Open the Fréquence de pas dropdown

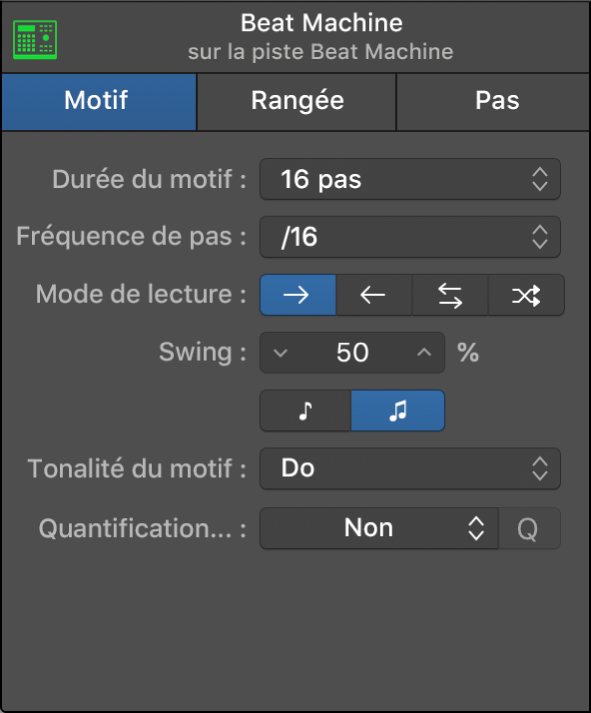click(x=410, y=237)
